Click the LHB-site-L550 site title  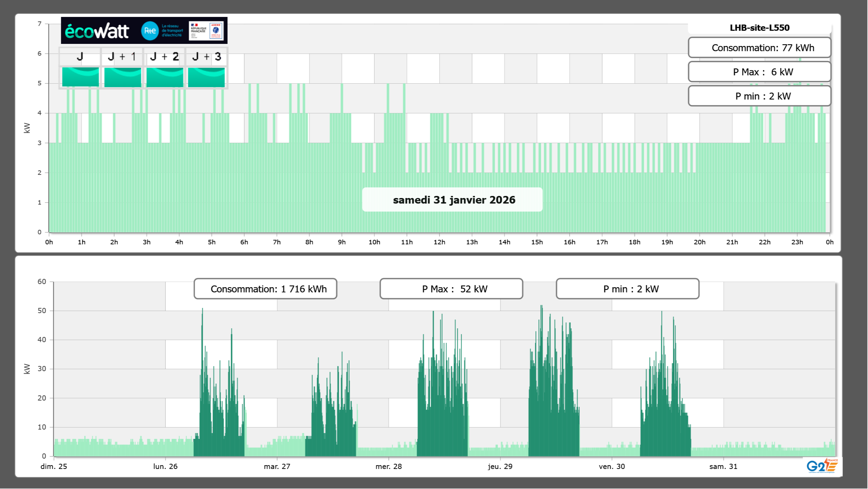[759, 28]
